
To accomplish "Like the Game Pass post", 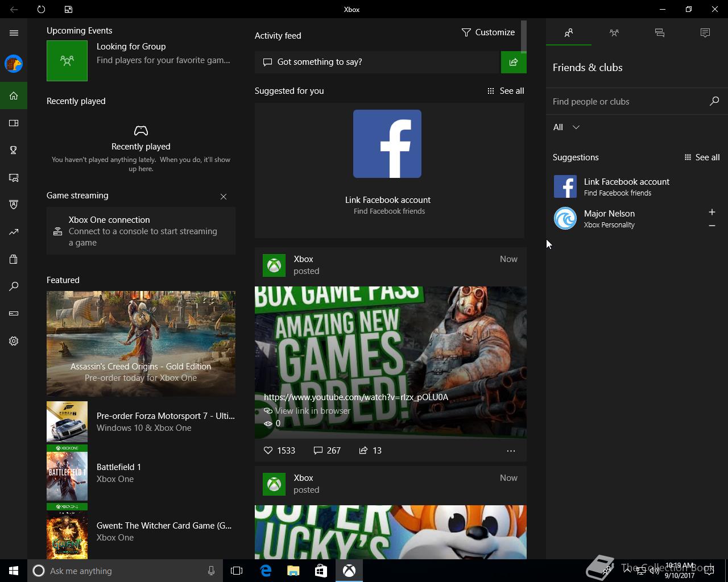I will pos(279,450).
